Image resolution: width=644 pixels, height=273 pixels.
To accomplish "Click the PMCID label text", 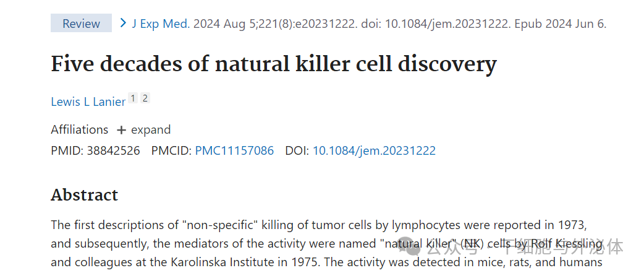I will [172, 150].
